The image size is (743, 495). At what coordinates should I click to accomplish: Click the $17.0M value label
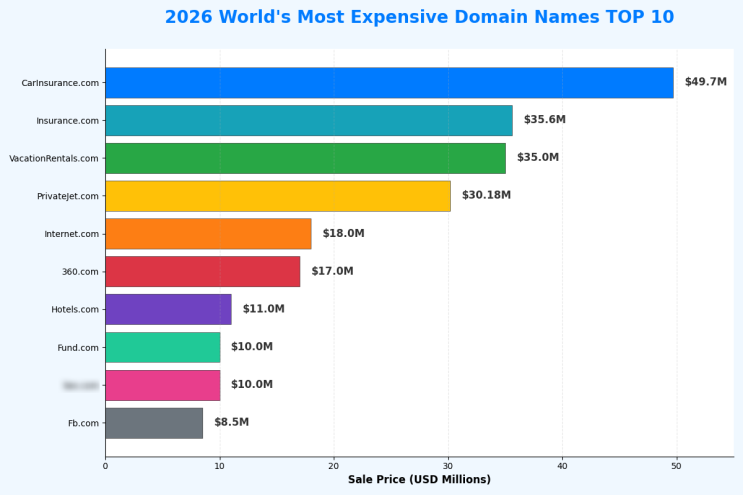[x=332, y=271]
